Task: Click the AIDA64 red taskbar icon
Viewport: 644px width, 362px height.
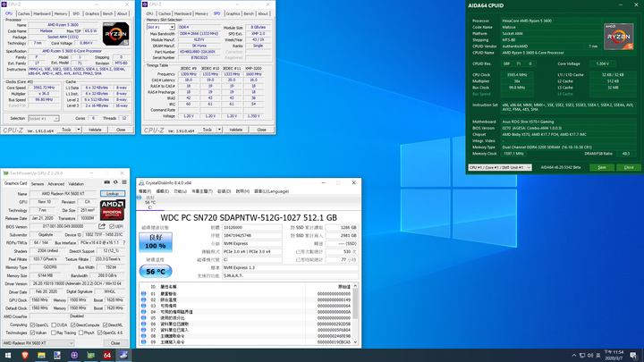Action: pyautogui.click(x=107, y=356)
